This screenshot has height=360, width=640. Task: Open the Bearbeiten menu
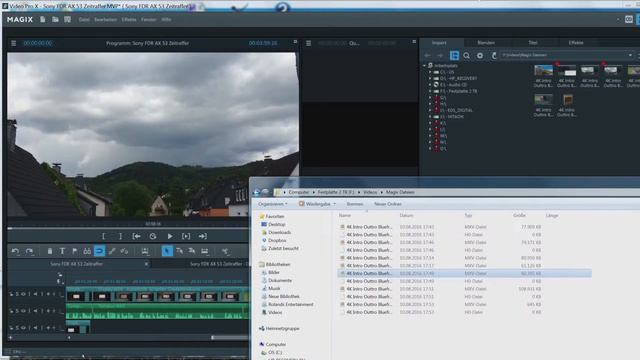105,20
